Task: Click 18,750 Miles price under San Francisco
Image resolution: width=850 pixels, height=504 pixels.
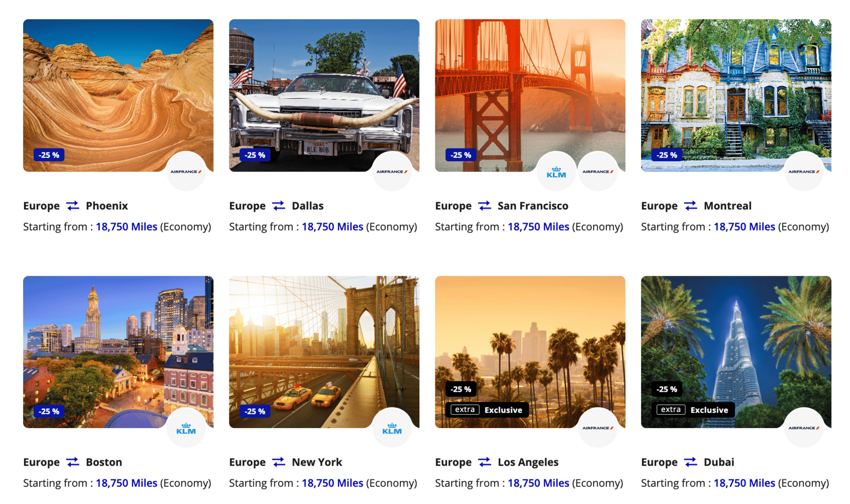Action: (x=539, y=227)
